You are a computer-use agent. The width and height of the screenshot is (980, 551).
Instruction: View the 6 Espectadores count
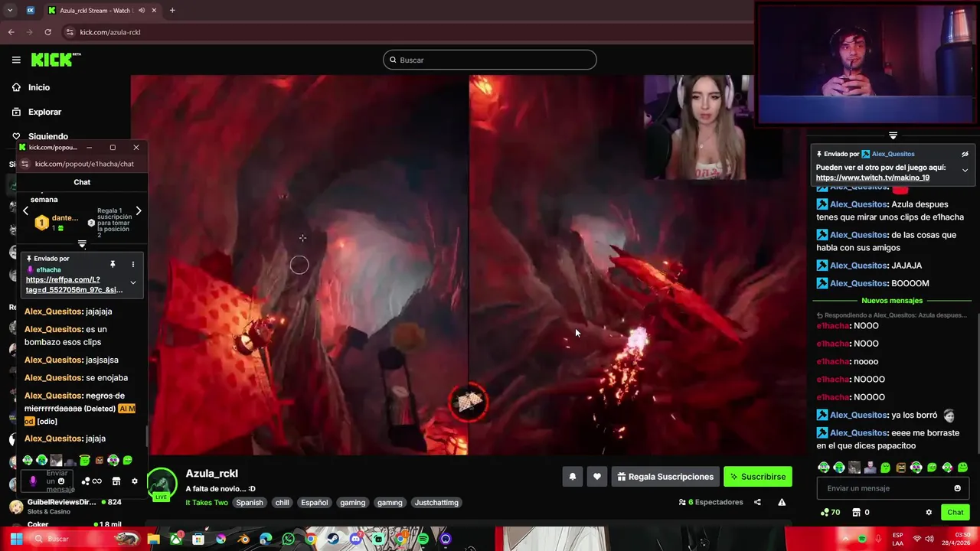pos(711,502)
